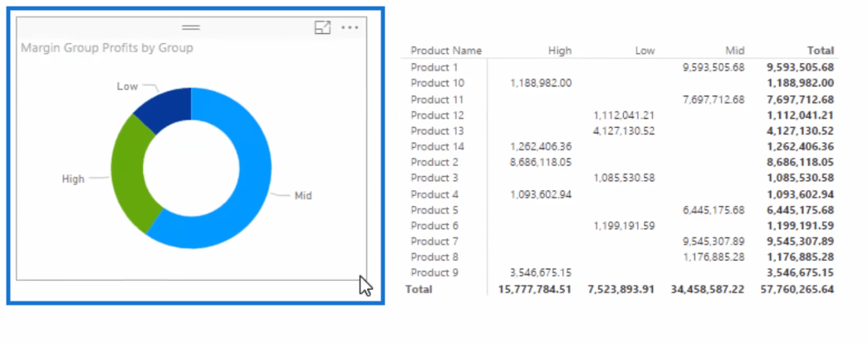Viewport: 868px width, 343px height.
Task: Click High total 15,777,784.51
Action: click(535, 289)
